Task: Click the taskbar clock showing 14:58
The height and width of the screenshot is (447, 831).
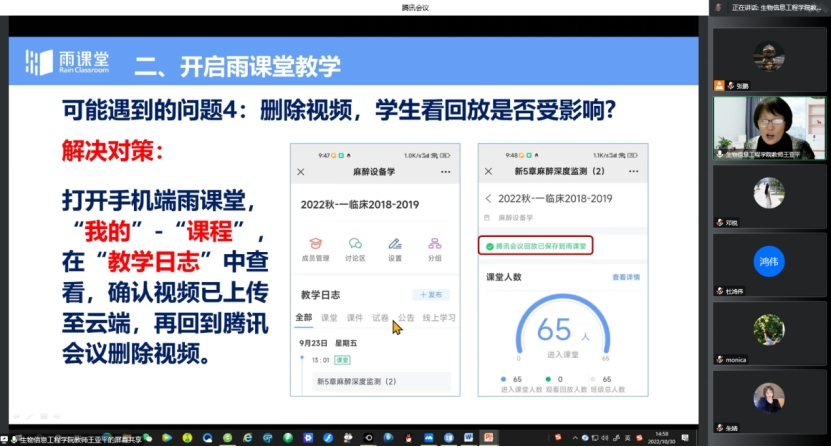Action: pyautogui.click(x=661, y=438)
